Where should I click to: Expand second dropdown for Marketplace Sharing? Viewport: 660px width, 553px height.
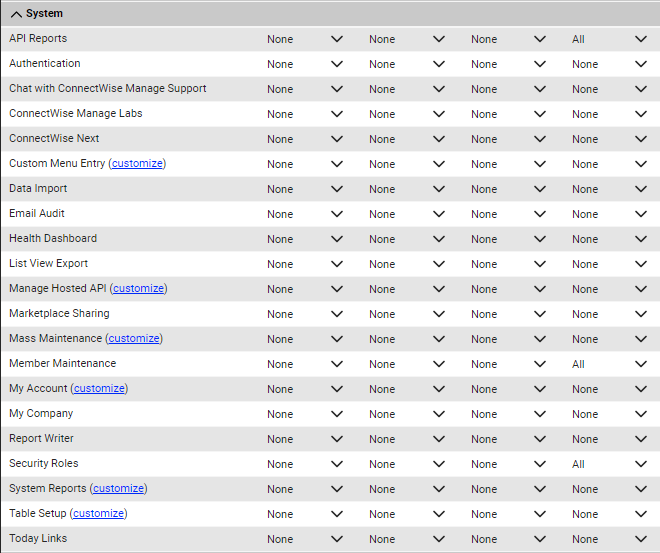(x=407, y=314)
